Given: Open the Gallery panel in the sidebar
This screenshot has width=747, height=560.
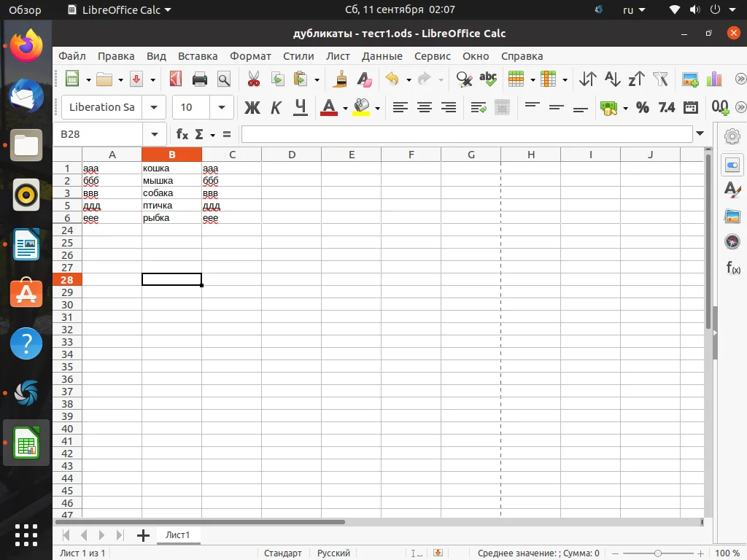Looking at the screenshot, I should point(732,216).
